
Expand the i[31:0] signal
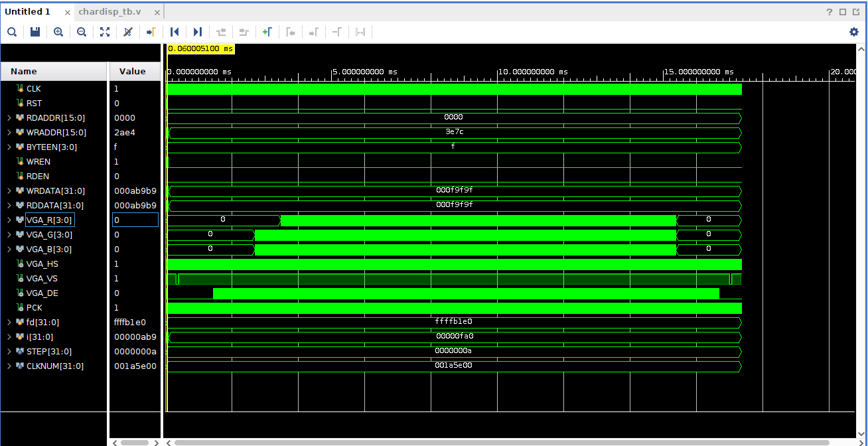point(9,336)
